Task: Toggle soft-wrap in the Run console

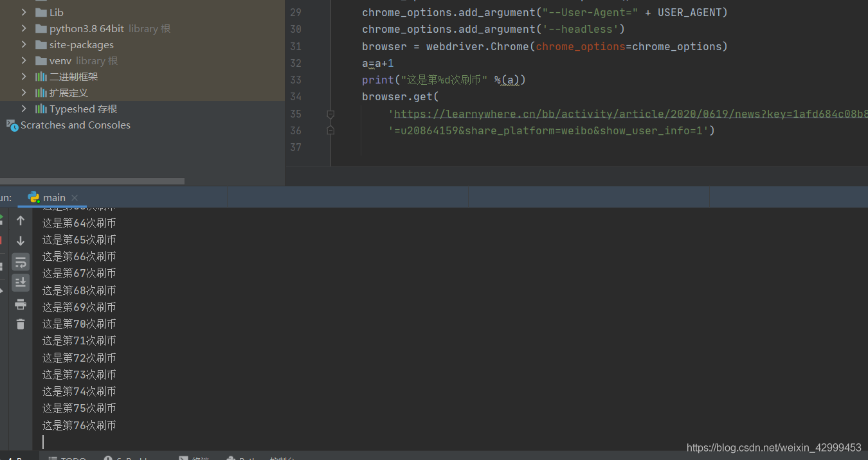Action: pos(21,262)
